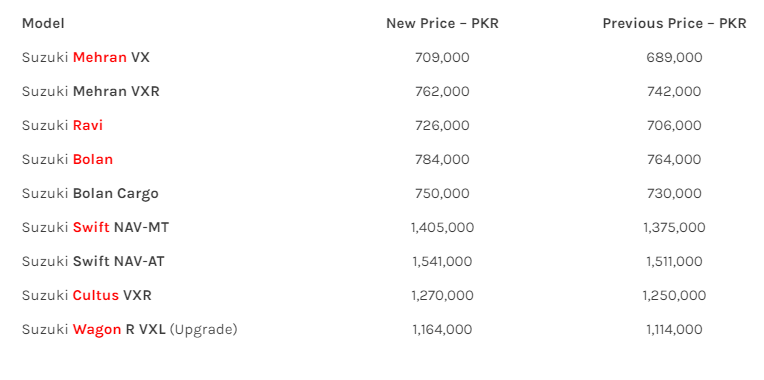This screenshot has width=764, height=380.
Task: Select the Model column header
Action: (43, 23)
